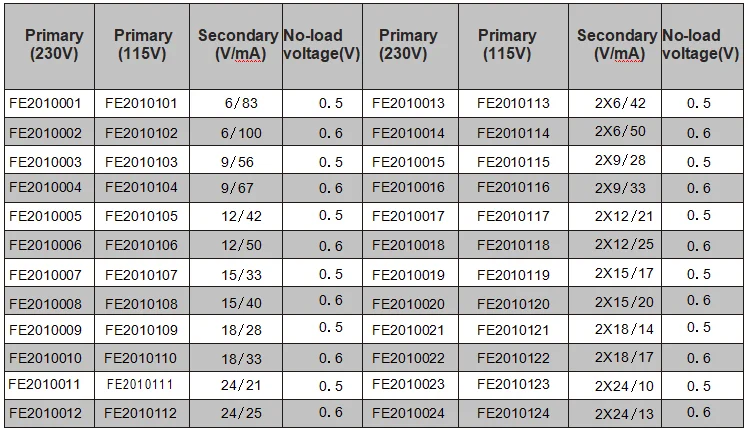Screen dimensions: 750x430
Task: Click the 6/83 secondary value cell
Action: [x=236, y=103]
